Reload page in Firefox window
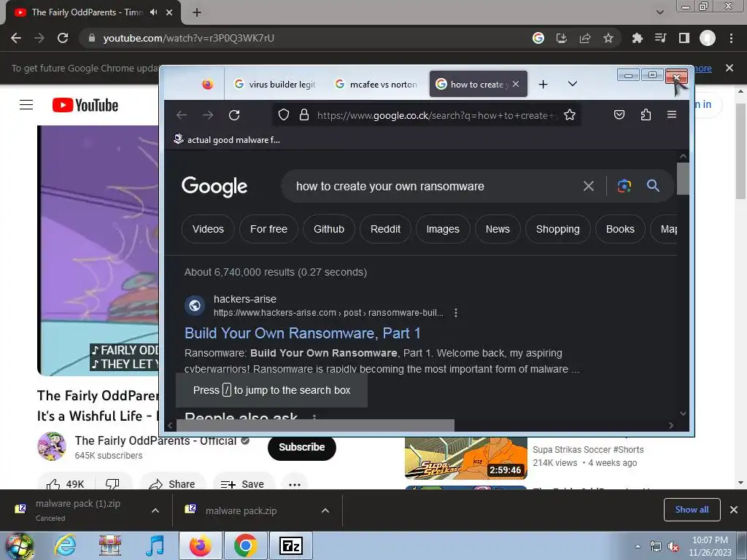Viewport: 747px width, 560px height. click(234, 115)
